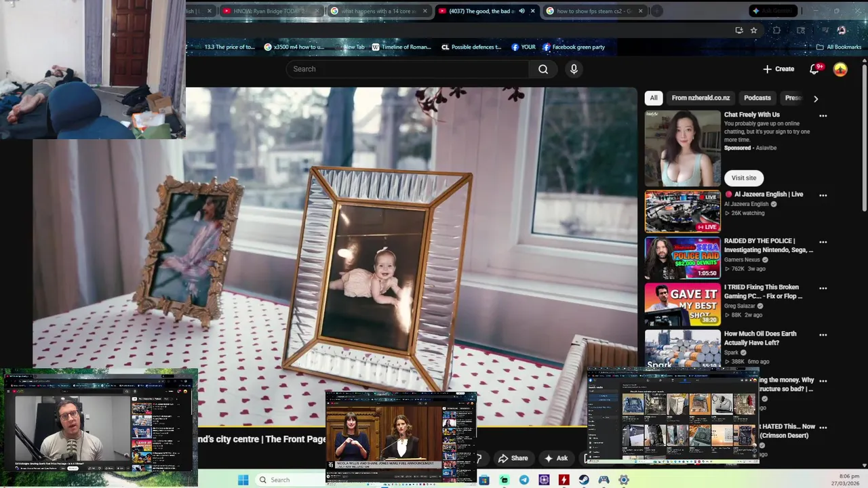
Task: Close the 'how to show fps steam cs2' tab
Action: (x=640, y=11)
